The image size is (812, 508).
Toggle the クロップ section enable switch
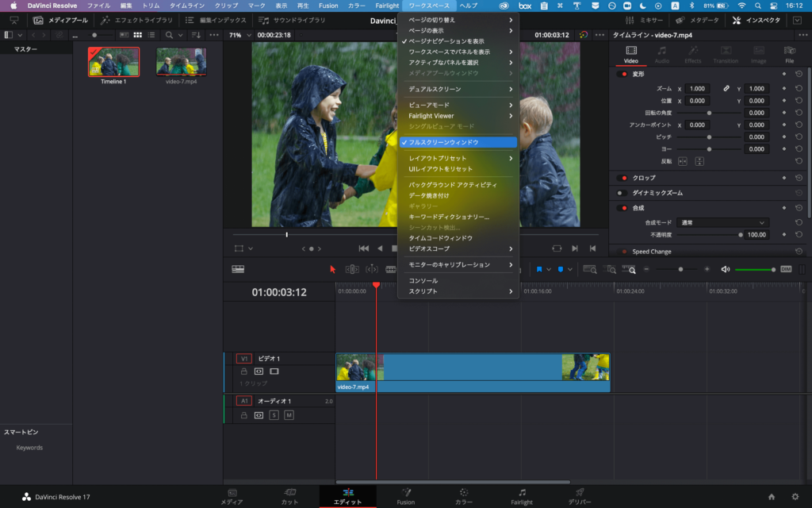(x=622, y=178)
